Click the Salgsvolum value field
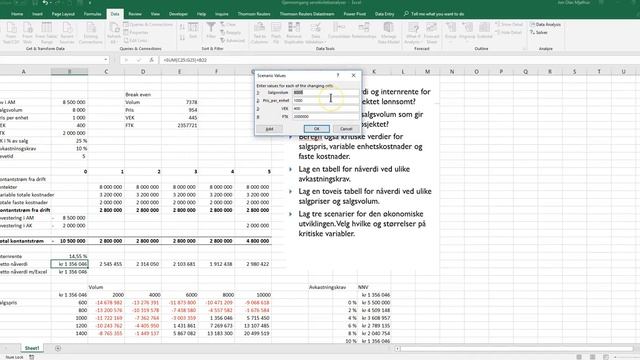The image size is (640, 360). click(x=325, y=93)
